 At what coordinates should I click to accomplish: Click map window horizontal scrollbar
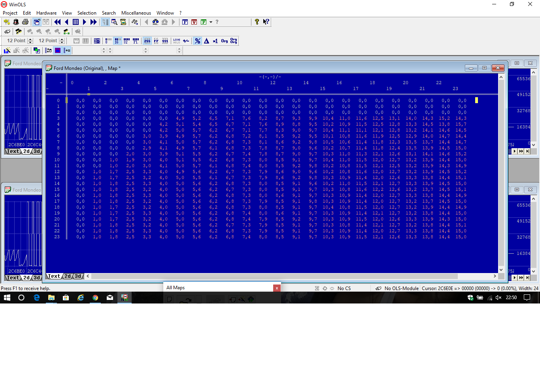click(x=274, y=276)
